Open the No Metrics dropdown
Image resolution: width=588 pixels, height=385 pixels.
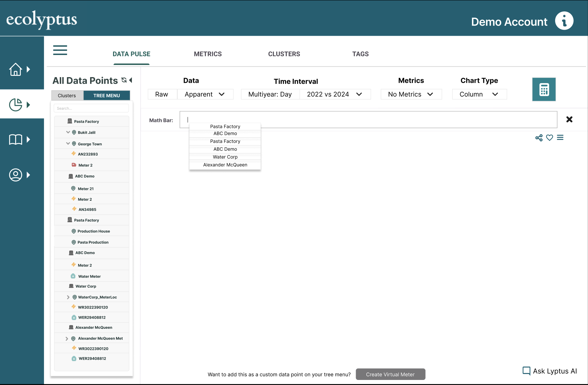click(411, 94)
